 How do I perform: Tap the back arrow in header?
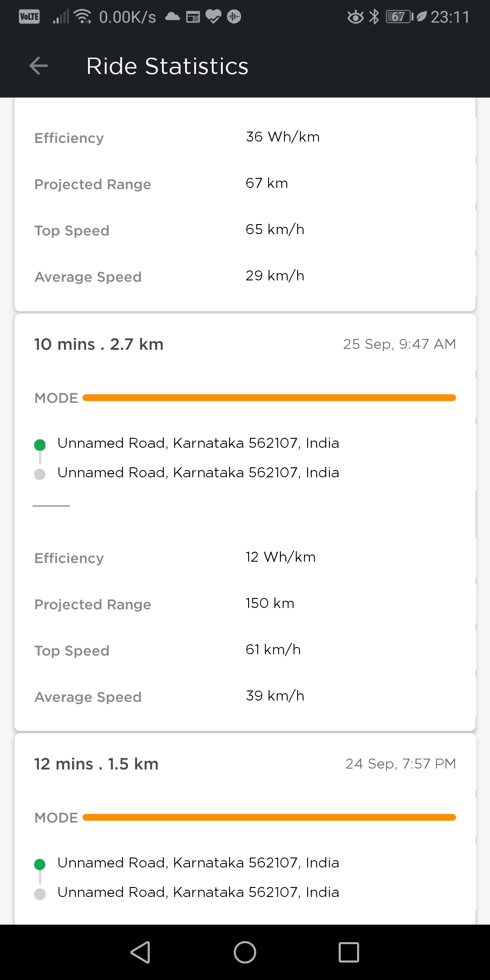pyautogui.click(x=39, y=66)
